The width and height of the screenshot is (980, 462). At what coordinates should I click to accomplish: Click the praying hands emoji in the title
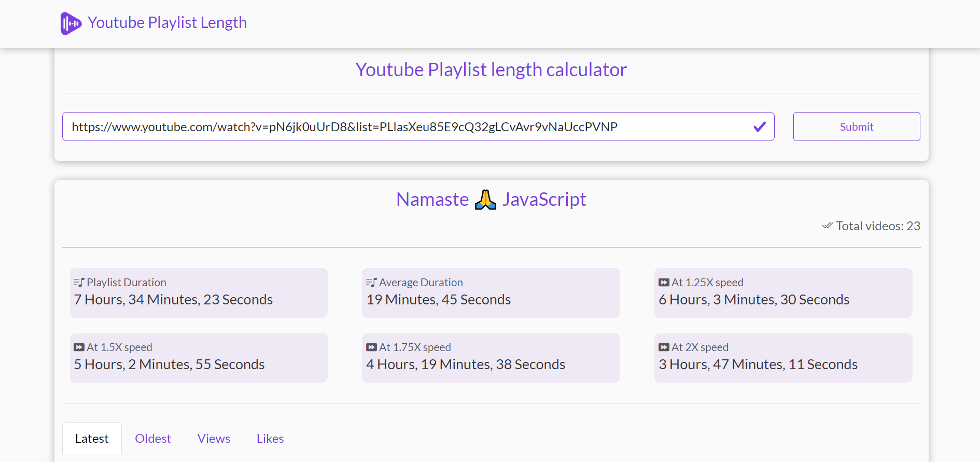coord(485,200)
